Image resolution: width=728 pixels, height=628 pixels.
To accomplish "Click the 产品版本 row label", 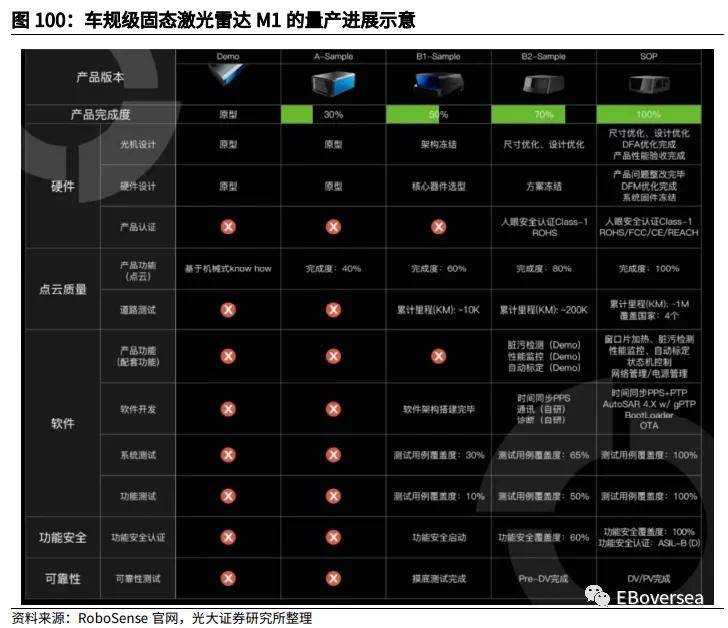I will click(100, 77).
